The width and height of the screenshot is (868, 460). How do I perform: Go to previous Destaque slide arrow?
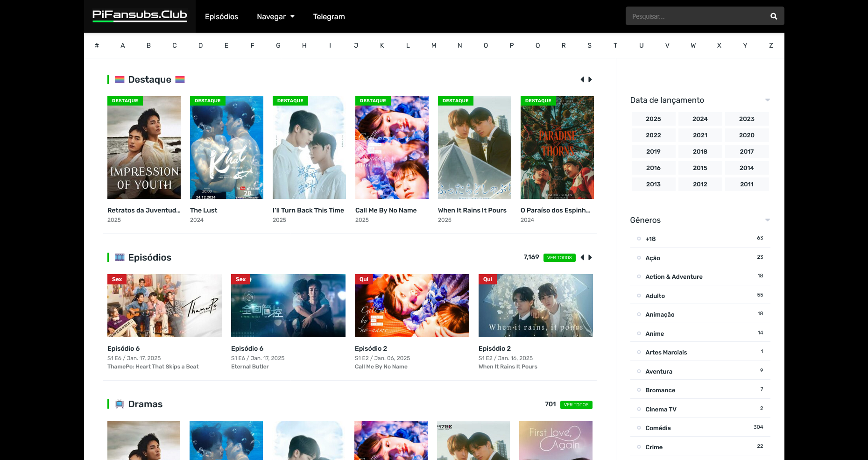pyautogui.click(x=582, y=79)
